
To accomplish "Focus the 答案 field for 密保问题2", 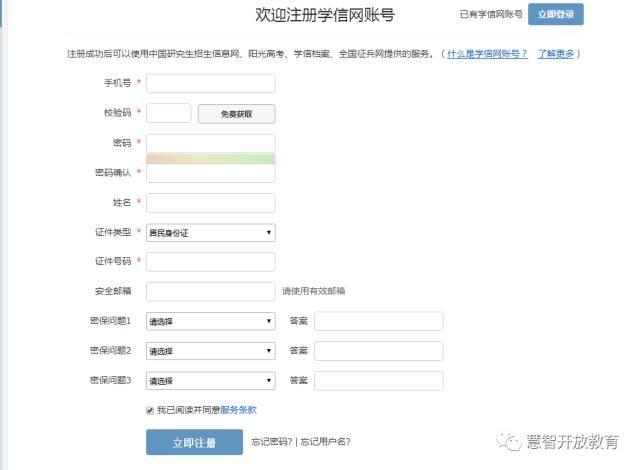I will coord(379,351).
